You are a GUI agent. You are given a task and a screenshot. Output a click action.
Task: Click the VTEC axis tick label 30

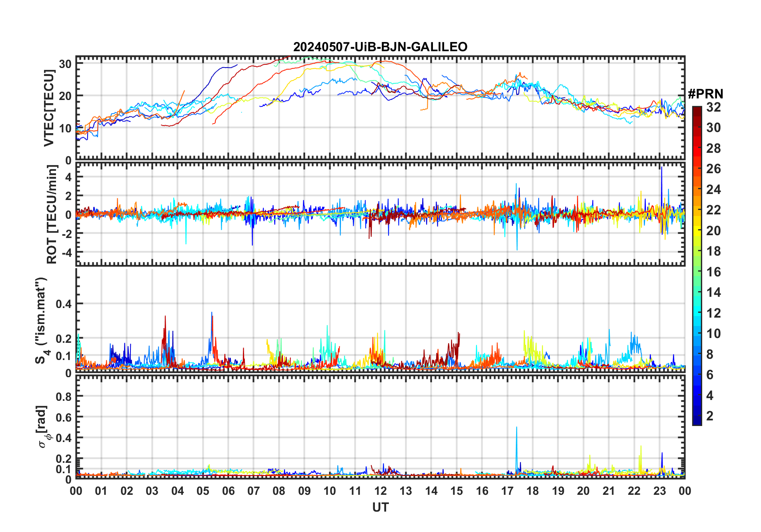65,64
